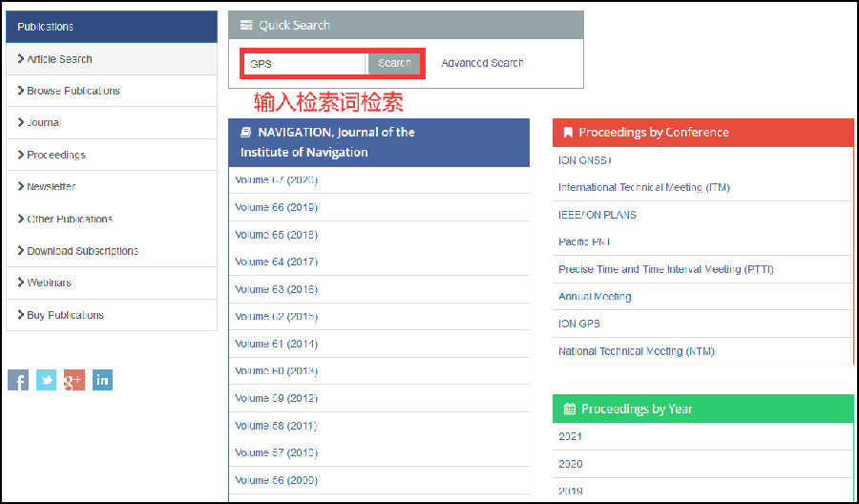
Task: Open Volume 66 (2019)
Action: (276, 207)
